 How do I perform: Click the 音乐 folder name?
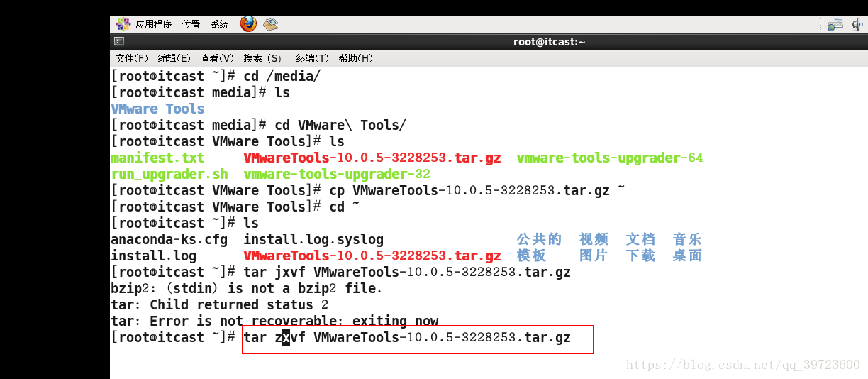(687, 239)
